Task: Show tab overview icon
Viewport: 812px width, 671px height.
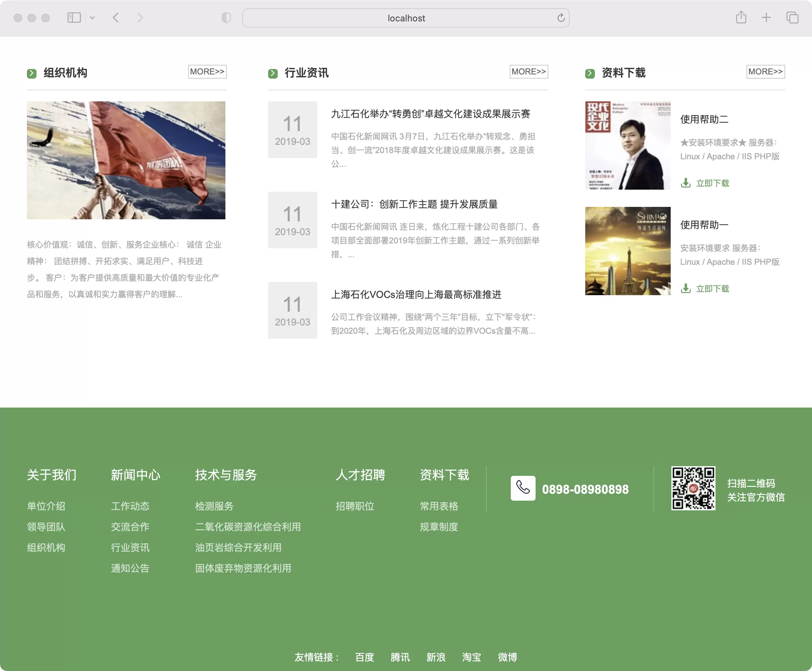Action: [792, 18]
